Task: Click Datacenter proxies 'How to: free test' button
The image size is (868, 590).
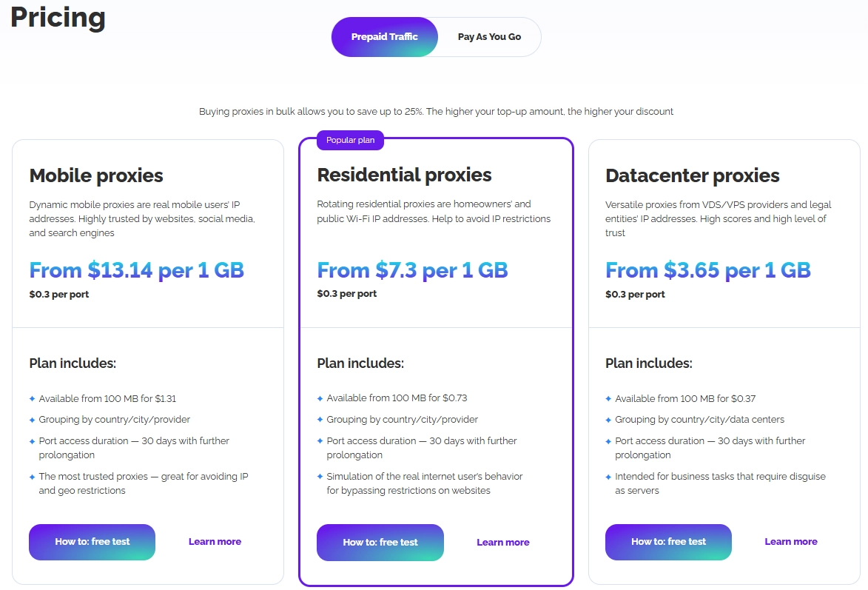Action: [x=668, y=542]
